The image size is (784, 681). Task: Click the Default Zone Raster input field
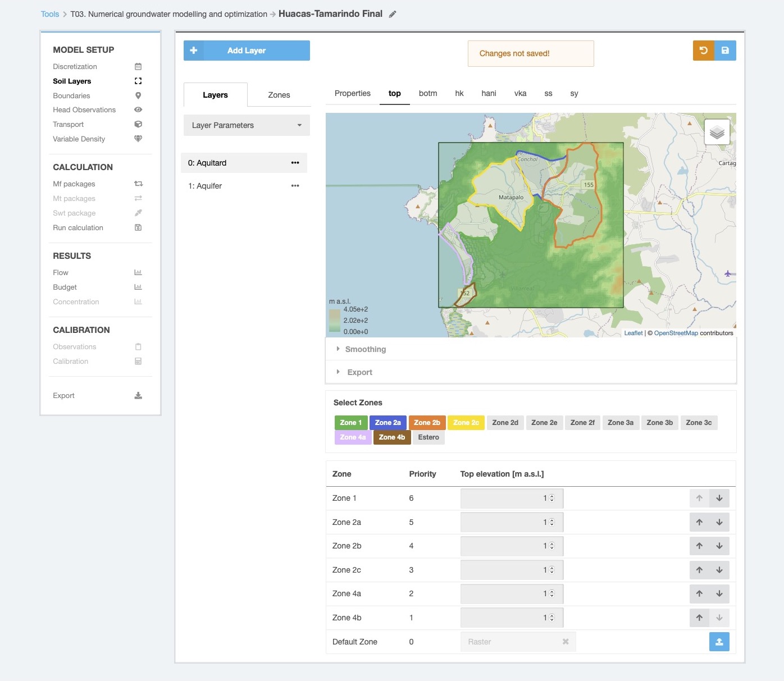tap(518, 642)
